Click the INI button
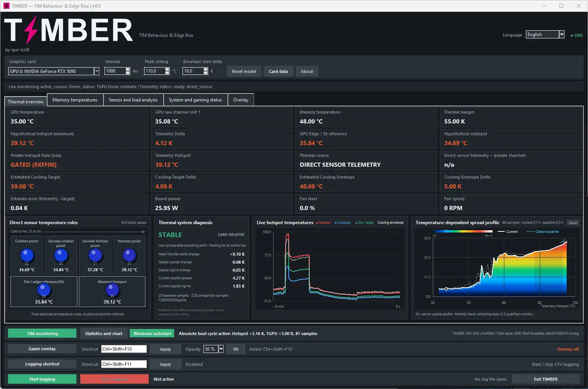This screenshot has height=389, width=588. (x=236, y=349)
